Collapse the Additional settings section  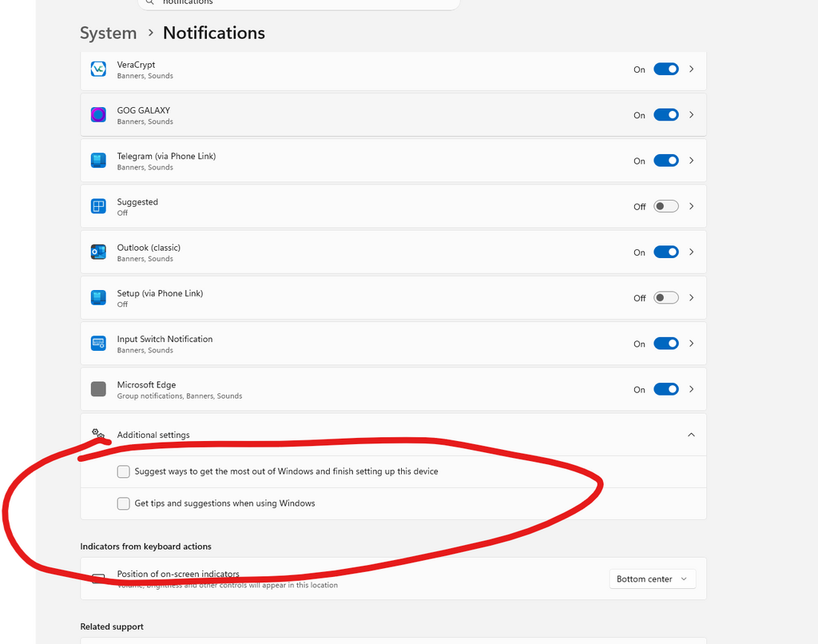tap(691, 435)
